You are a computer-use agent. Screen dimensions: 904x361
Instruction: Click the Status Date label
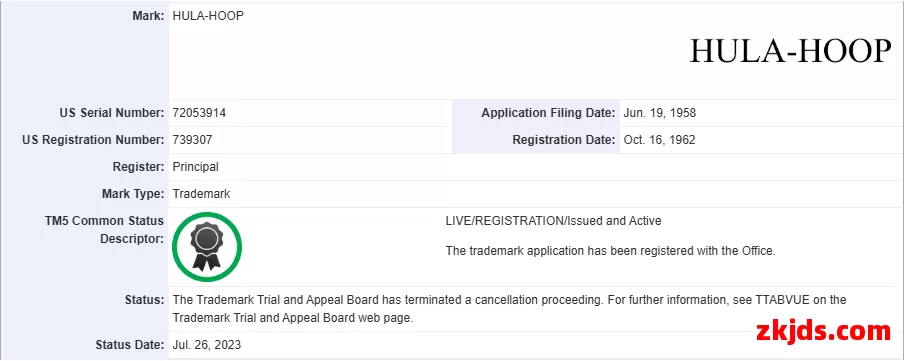(130, 345)
